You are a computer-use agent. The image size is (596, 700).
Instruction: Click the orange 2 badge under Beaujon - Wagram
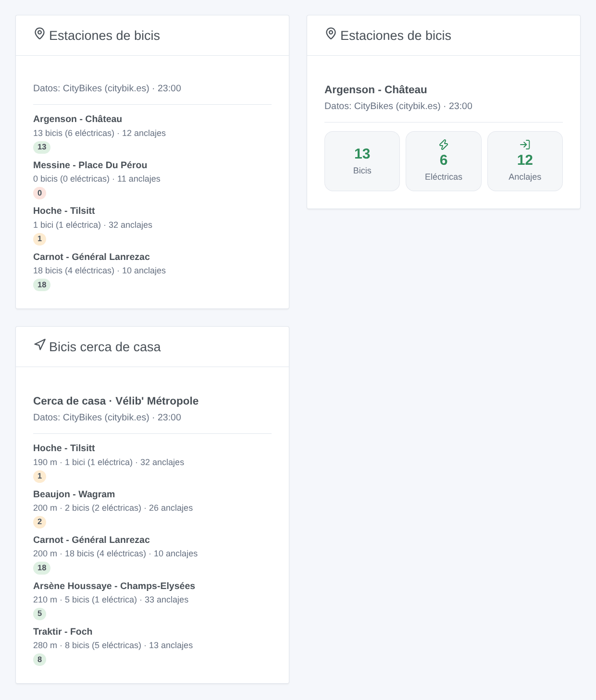39,522
